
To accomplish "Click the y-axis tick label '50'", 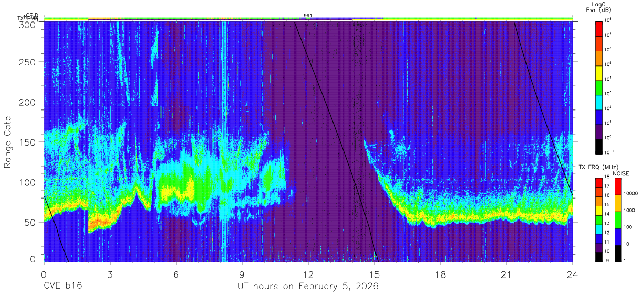I will click(x=30, y=222).
